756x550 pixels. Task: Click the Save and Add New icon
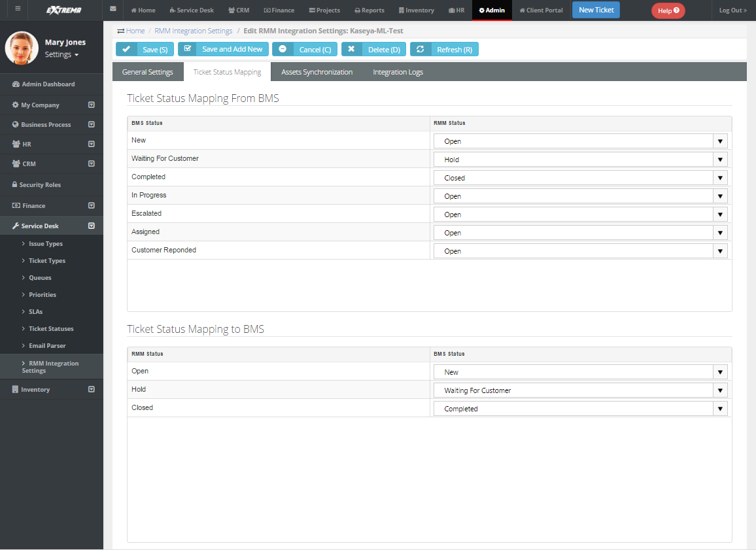click(188, 48)
